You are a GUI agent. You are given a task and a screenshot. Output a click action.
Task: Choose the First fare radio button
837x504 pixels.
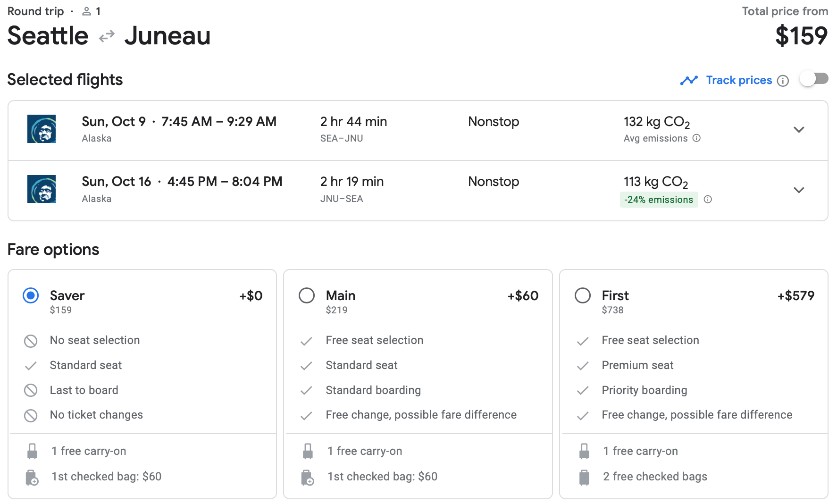(583, 296)
